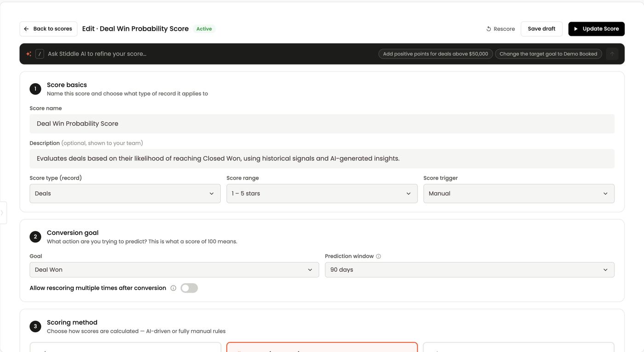This screenshot has height=352, width=644.
Task: Open the Score range 1 – 5 stars dropdown
Action: point(322,193)
